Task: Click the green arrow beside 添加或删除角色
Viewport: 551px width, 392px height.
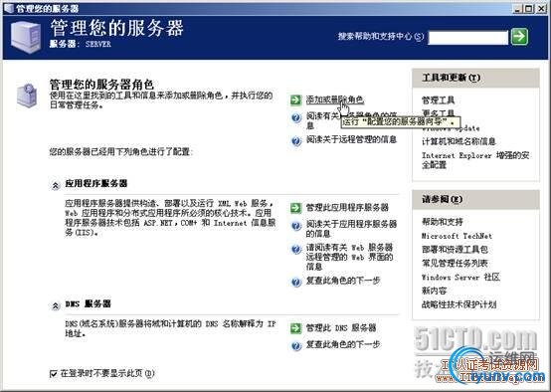Action: pyautogui.click(x=295, y=99)
